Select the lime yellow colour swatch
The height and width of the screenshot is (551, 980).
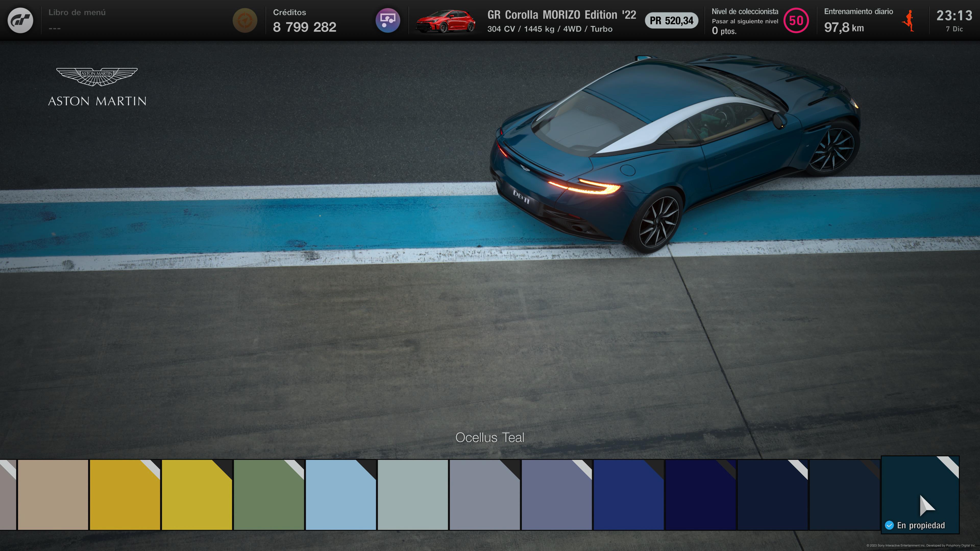click(197, 495)
